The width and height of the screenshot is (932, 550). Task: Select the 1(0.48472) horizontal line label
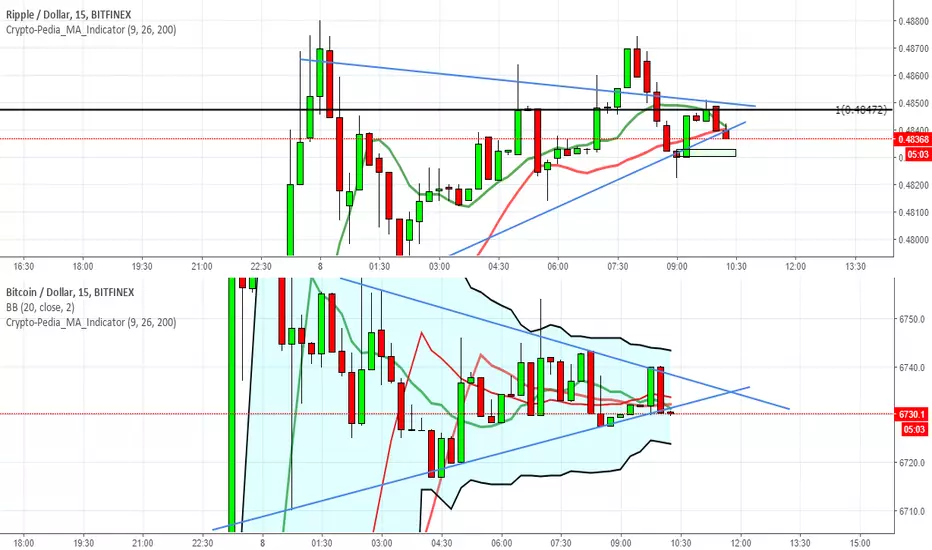[861, 110]
